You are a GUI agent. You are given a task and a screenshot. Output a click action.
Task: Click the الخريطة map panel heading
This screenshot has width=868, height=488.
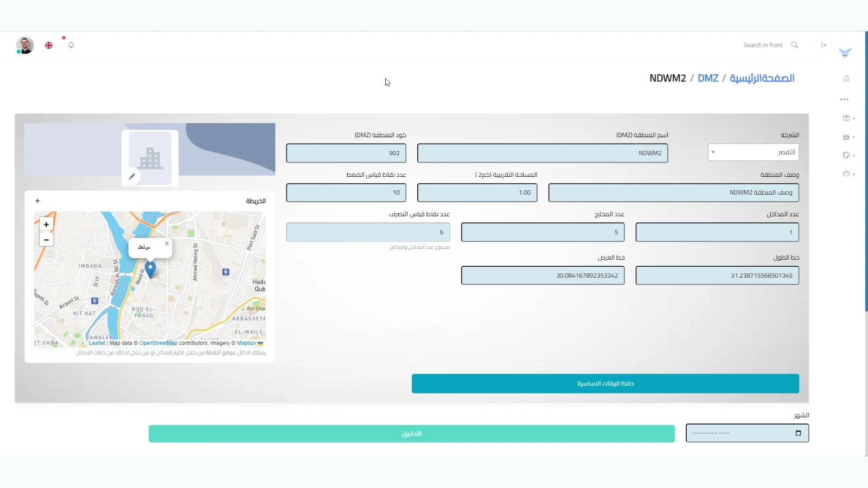pos(256,201)
